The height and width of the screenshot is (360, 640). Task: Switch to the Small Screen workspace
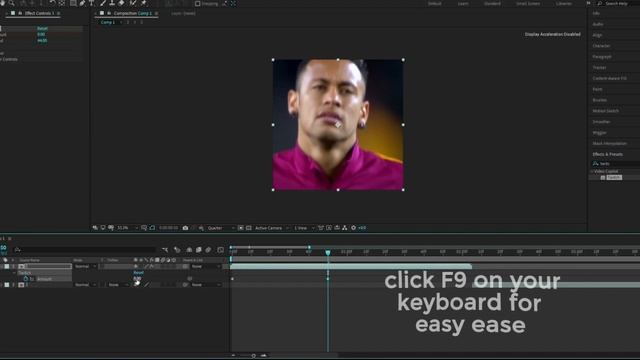(x=528, y=4)
